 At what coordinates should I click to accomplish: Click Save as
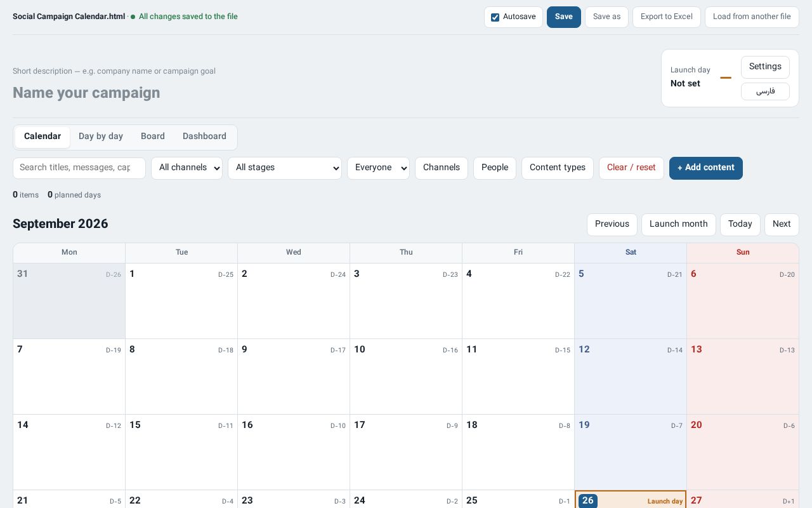point(606,17)
